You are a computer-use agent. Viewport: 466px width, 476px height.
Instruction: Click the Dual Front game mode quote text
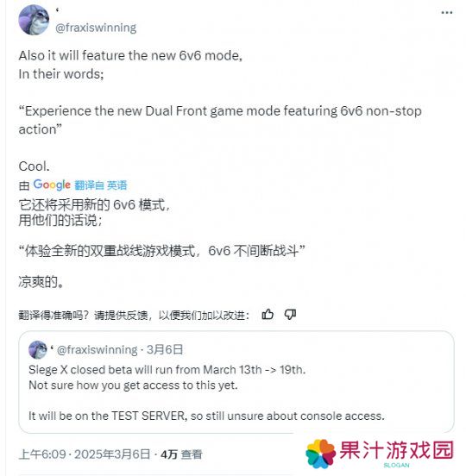[x=220, y=120]
